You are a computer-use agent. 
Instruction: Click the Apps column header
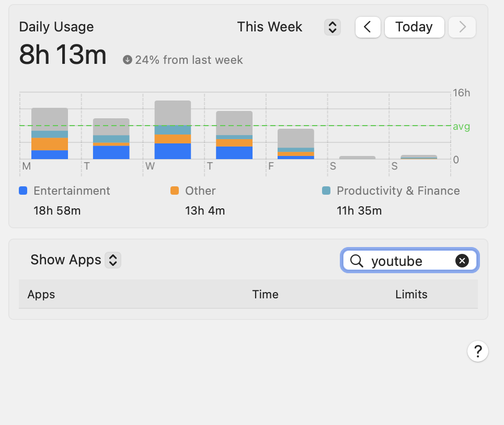point(41,294)
